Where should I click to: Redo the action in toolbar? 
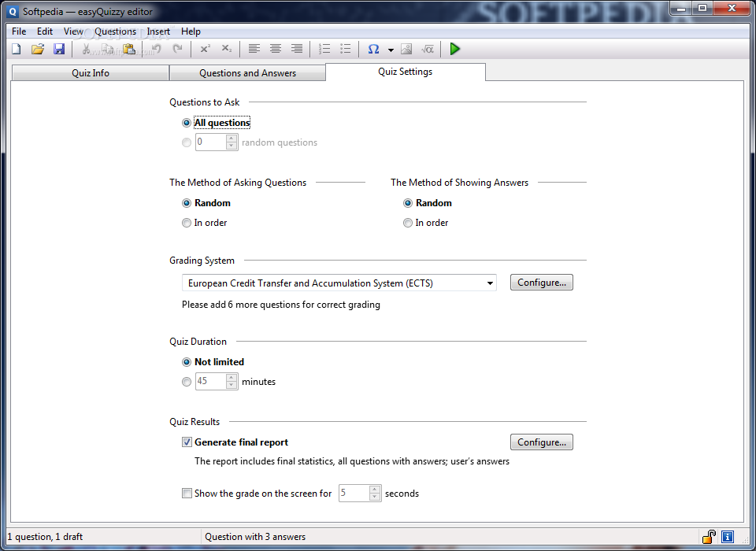pyautogui.click(x=177, y=49)
